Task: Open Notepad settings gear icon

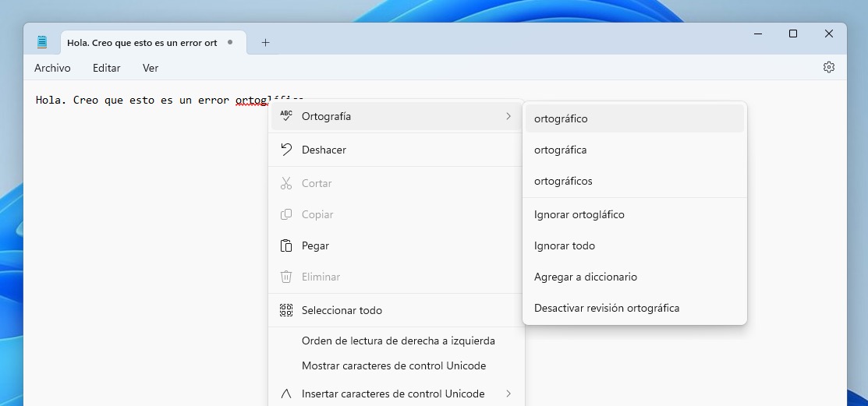Action: [x=828, y=68]
